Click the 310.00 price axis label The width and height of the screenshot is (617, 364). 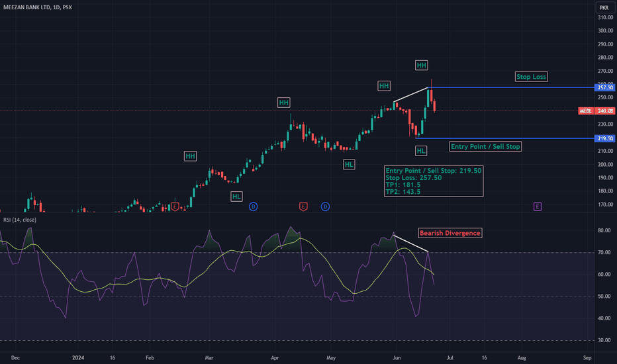pyautogui.click(x=605, y=17)
